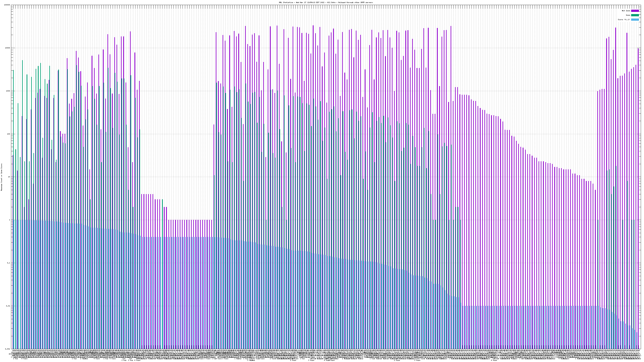Click the 0.1 y-axis tick label
This screenshot has width=644, height=362.
click(x=9, y=263)
